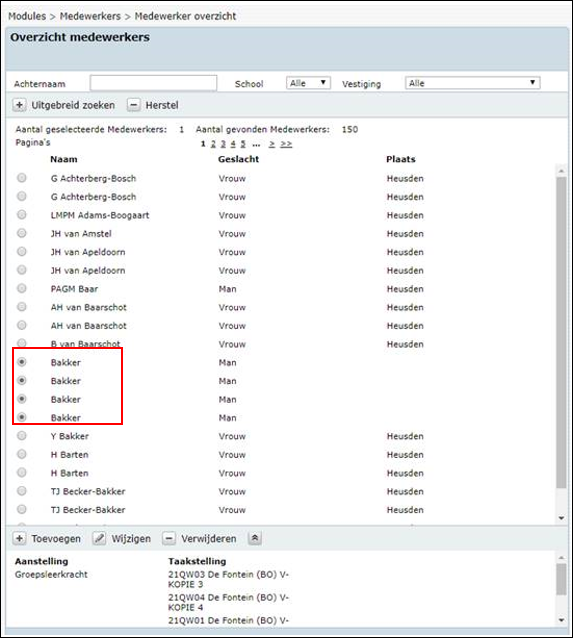Select the first Bakker radio button in the red box

click(22, 362)
